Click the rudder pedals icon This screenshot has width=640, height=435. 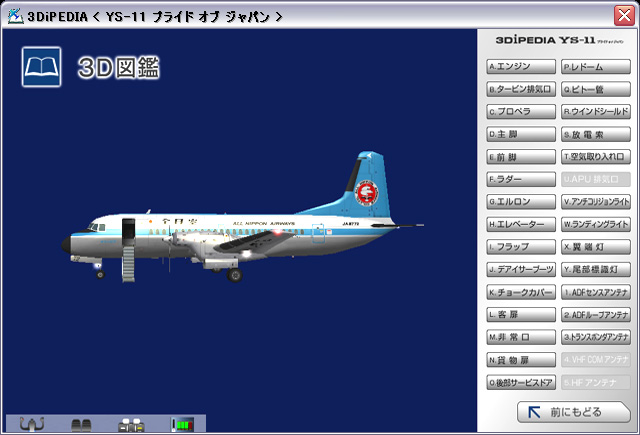point(81,425)
